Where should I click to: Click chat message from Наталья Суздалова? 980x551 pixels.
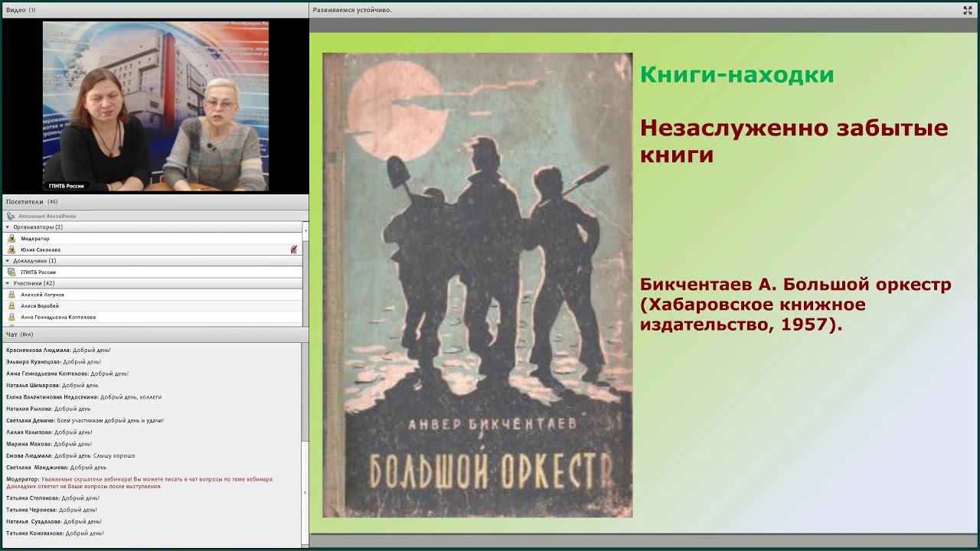pos(54,521)
